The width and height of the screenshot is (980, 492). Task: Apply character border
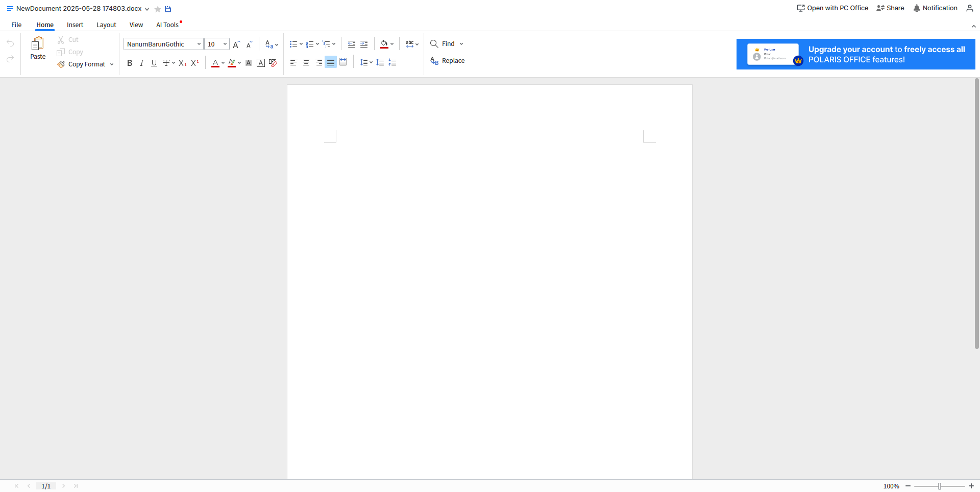[261, 63]
